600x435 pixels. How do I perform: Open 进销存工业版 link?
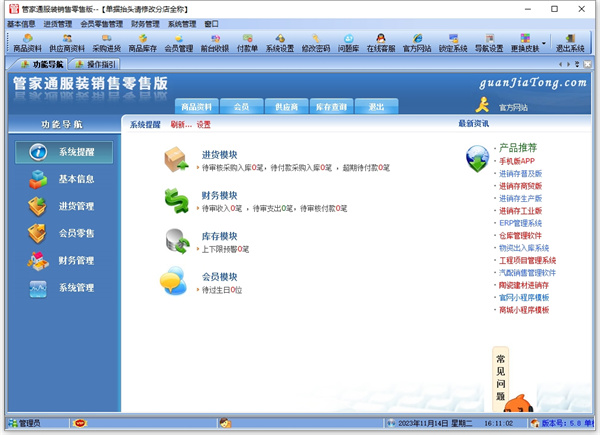[x=520, y=211]
